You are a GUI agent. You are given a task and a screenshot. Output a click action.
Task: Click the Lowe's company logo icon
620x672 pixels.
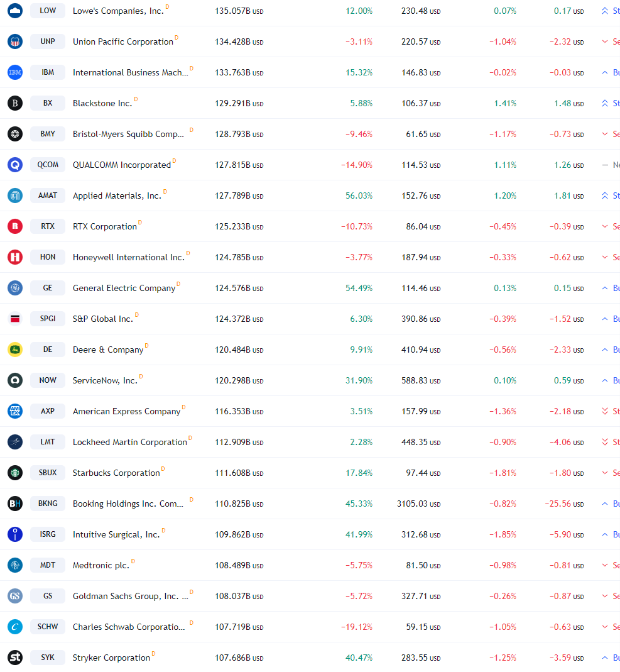[15, 11]
